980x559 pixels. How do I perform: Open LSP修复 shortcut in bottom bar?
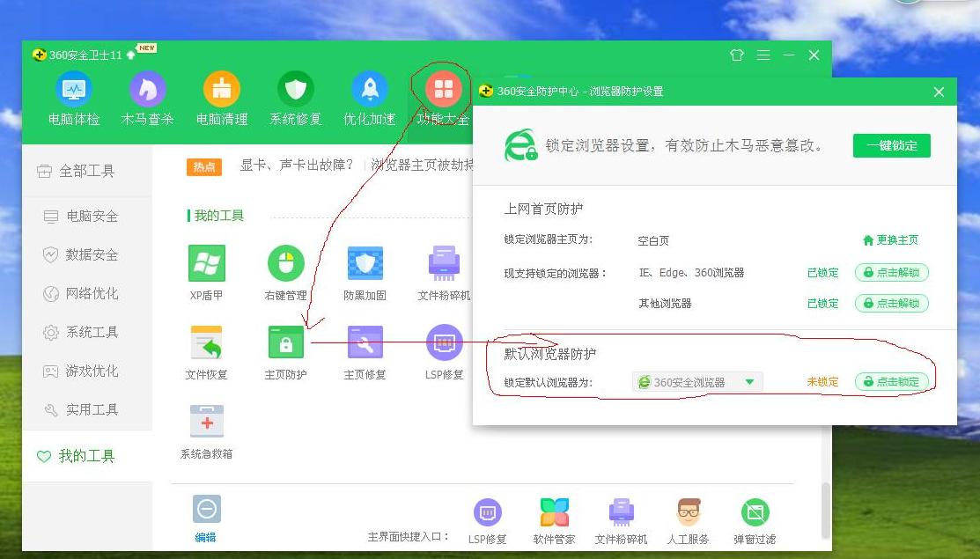tap(488, 521)
